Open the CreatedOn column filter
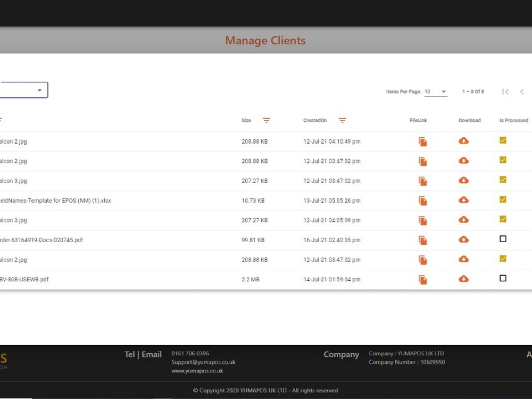This screenshot has width=532, height=399. click(343, 121)
